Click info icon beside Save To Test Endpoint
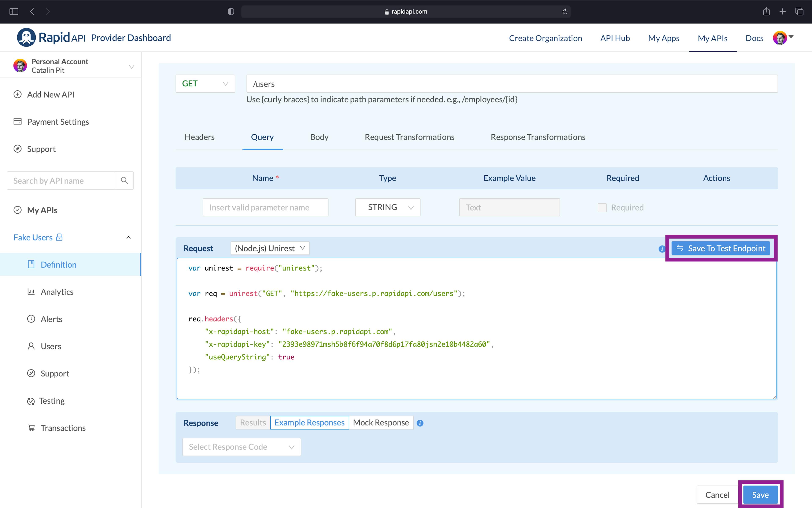The height and width of the screenshot is (508, 812). point(662,249)
